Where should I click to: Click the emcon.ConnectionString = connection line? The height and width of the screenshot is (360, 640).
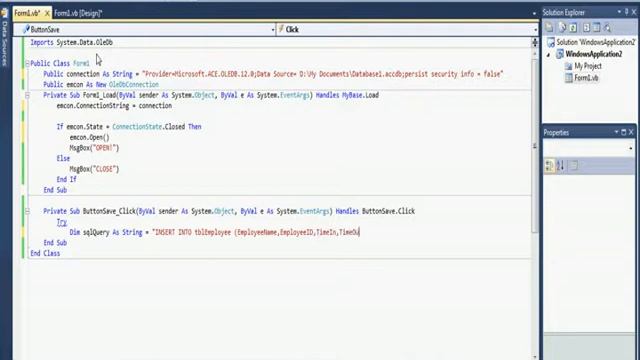coord(114,106)
